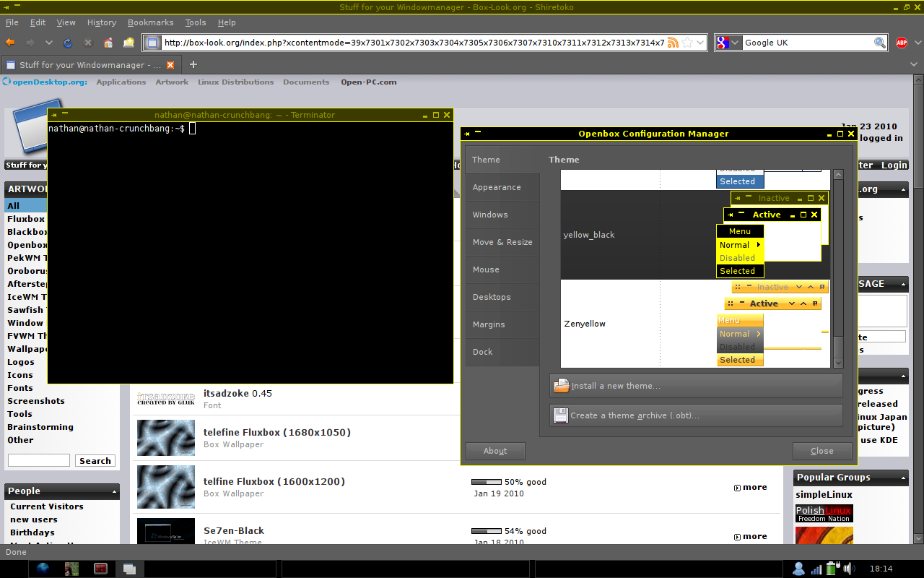Open the itsadzoke 0.45 font entry
The height and width of the screenshot is (578, 924).
click(x=237, y=394)
